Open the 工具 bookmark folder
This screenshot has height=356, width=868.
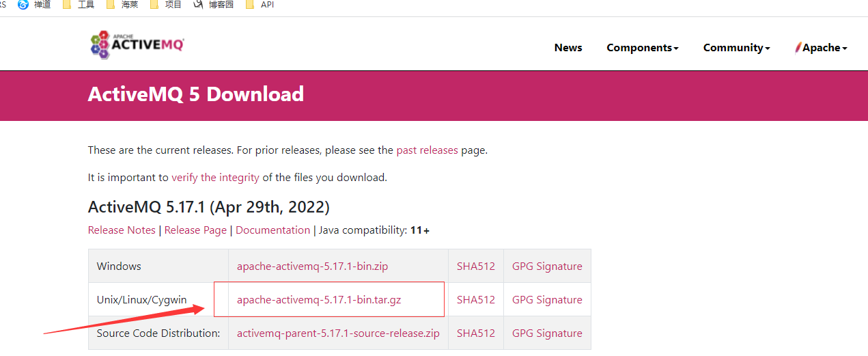pos(79,4)
